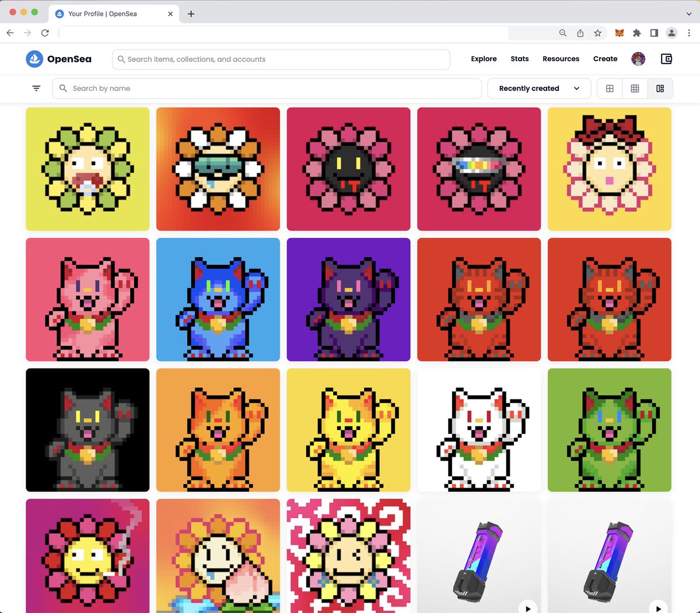Open the flower NFT with red bow

pyautogui.click(x=610, y=169)
